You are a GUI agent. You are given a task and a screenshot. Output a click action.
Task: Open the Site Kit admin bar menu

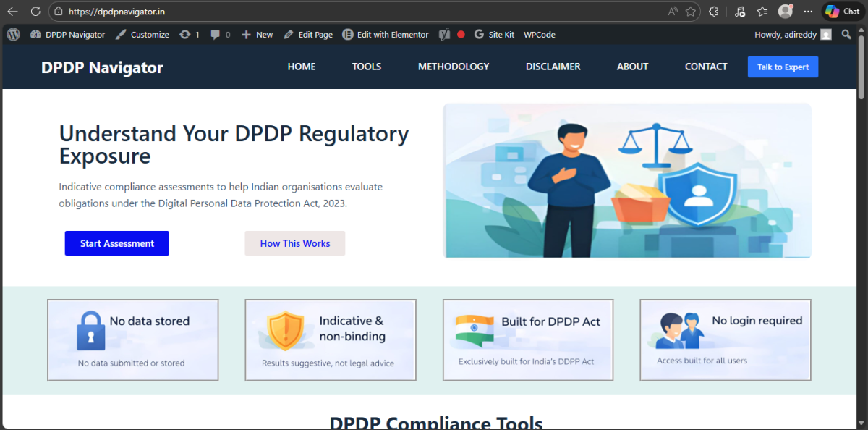494,34
